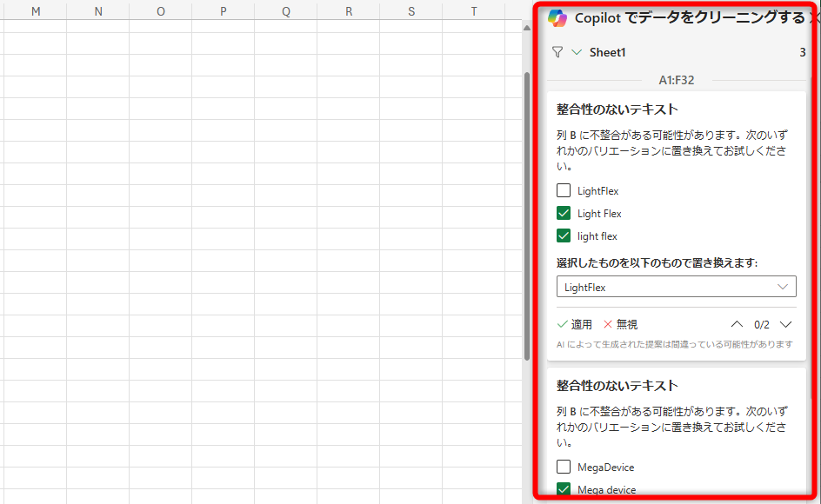Click the 選択したものを以下のもので置き換えます label
This screenshot has width=821, height=504.
click(x=657, y=262)
